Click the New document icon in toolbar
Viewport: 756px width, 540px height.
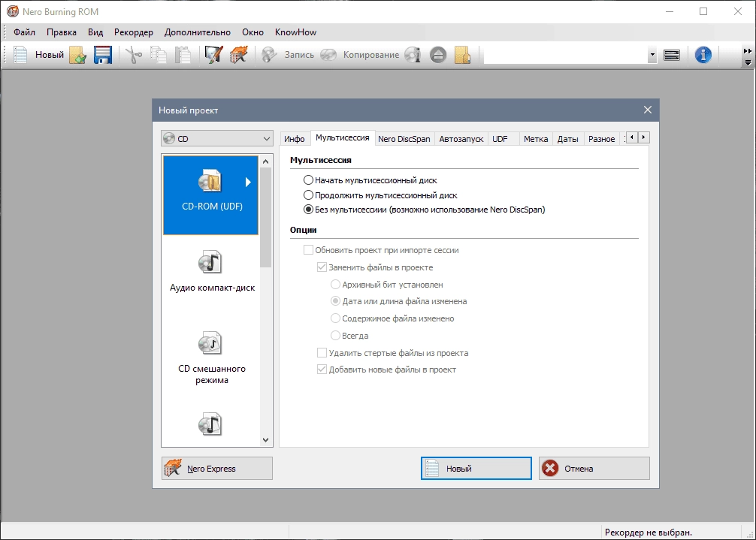(20, 55)
